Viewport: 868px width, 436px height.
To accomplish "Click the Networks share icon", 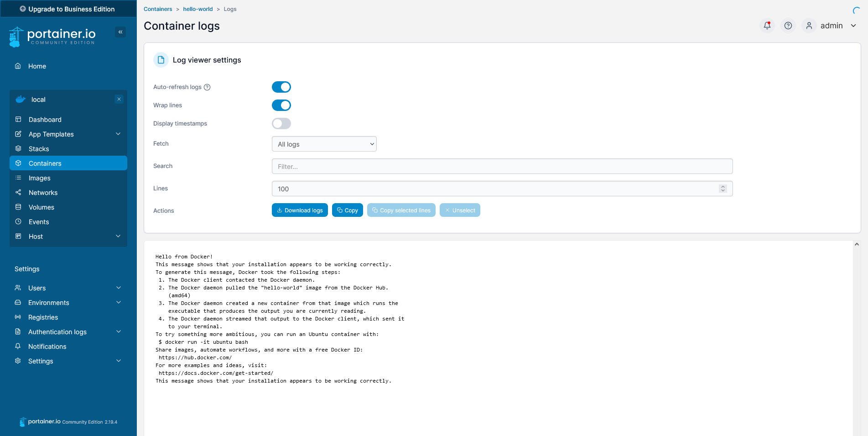I will (18, 192).
